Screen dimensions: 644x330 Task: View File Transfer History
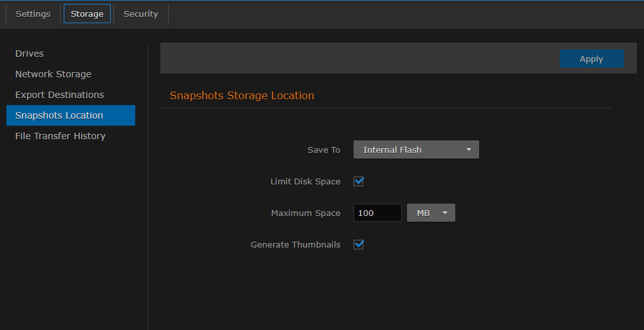61,136
